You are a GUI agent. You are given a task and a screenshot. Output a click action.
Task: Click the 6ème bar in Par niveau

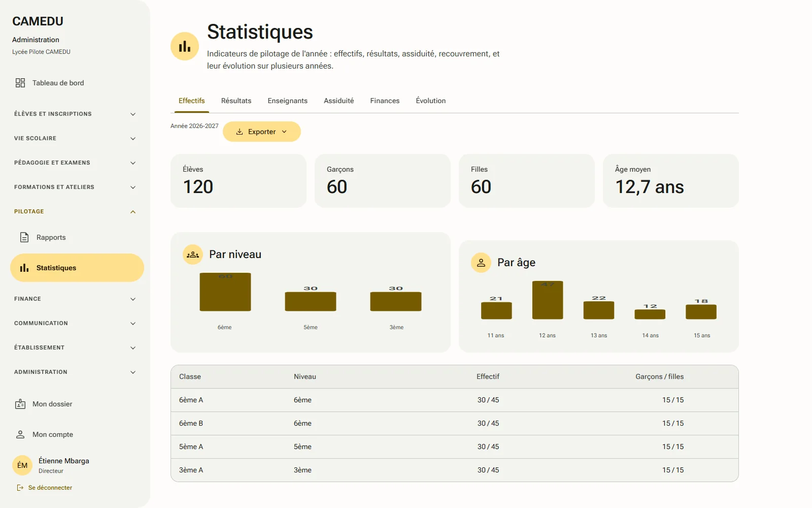(x=225, y=292)
